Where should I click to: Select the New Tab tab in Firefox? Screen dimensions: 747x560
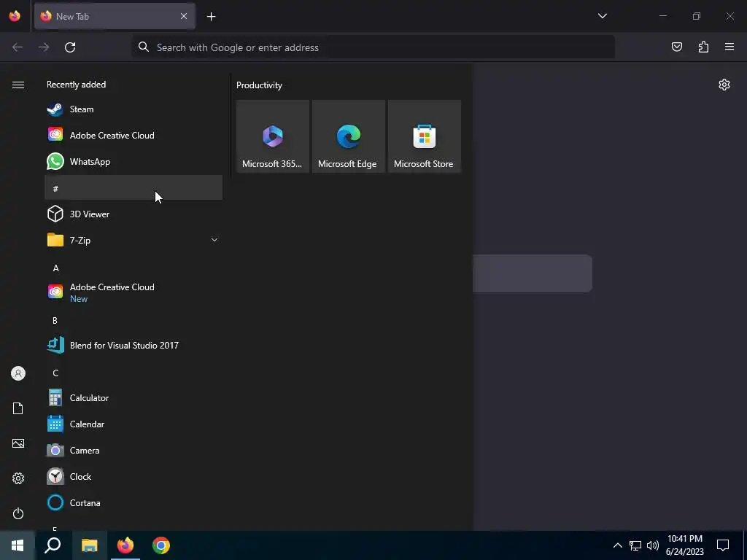pos(115,16)
